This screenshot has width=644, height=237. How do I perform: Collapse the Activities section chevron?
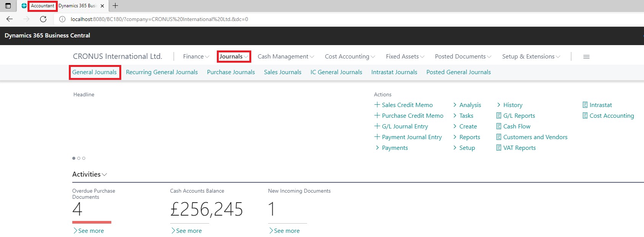(105, 174)
